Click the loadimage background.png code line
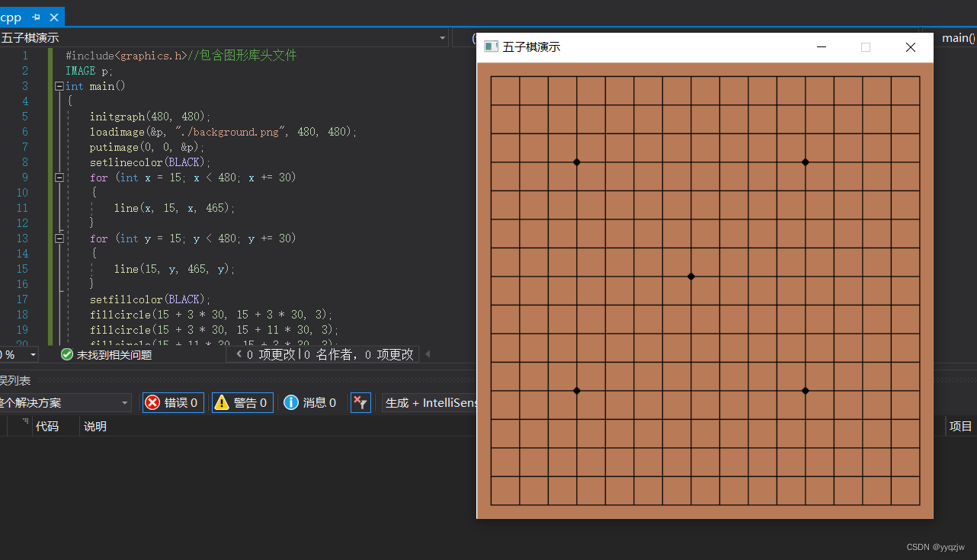This screenshot has width=977, height=560. (x=223, y=132)
